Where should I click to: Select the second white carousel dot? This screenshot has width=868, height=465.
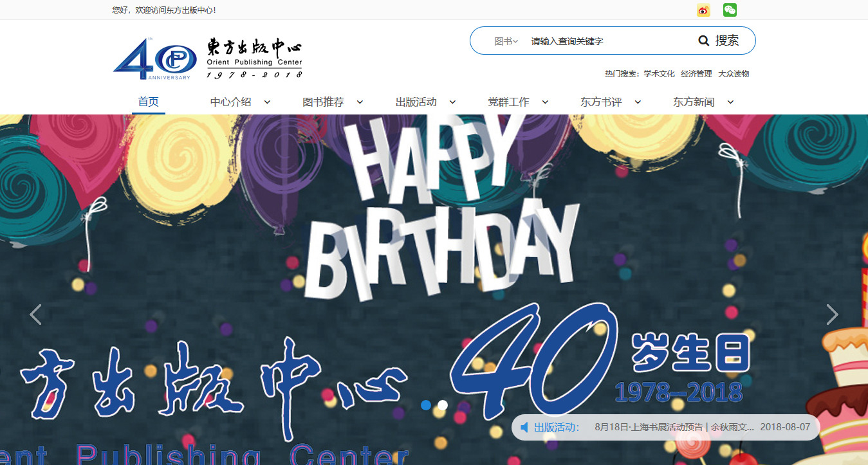pos(443,405)
